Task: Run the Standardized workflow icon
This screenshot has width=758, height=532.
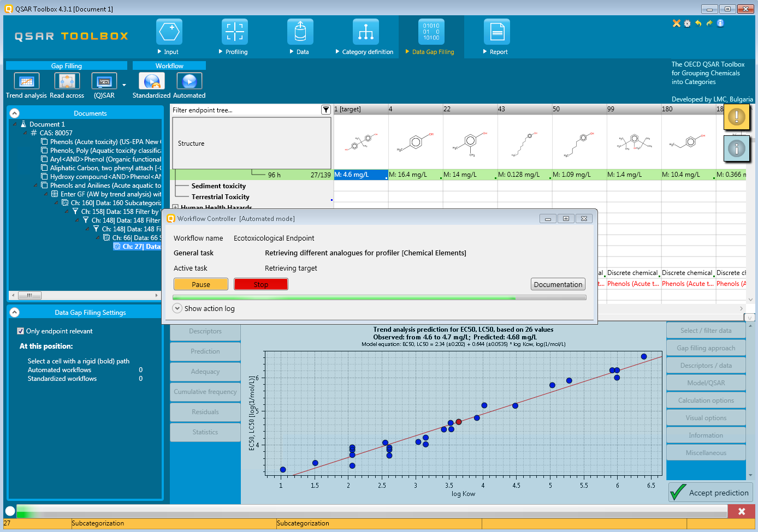Action: [151, 81]
